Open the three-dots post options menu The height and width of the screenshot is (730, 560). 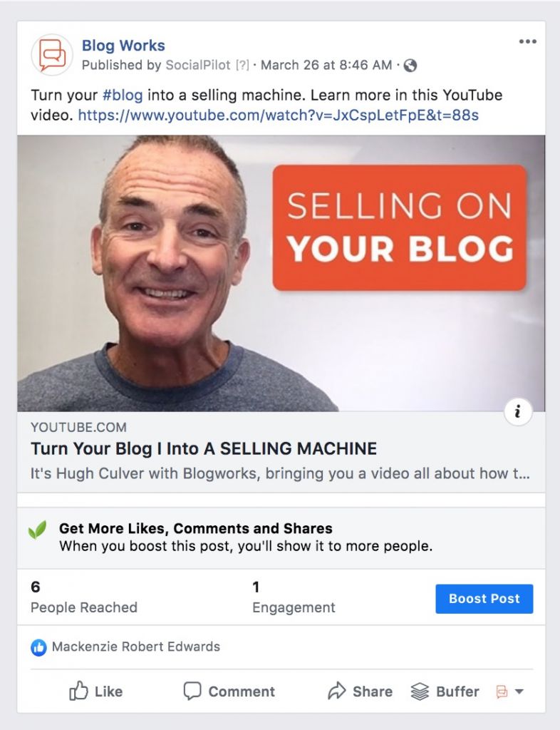coord(527,41)
